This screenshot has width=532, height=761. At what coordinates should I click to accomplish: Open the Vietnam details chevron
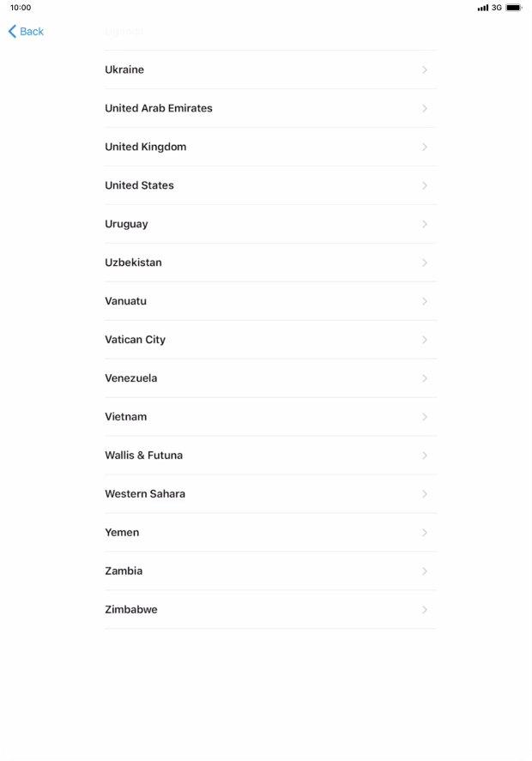pos(426,416)
